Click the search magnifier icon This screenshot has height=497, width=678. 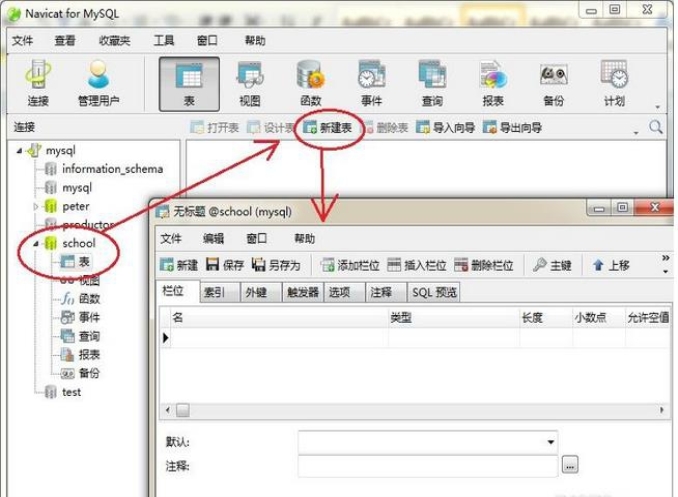coord(656,127)
